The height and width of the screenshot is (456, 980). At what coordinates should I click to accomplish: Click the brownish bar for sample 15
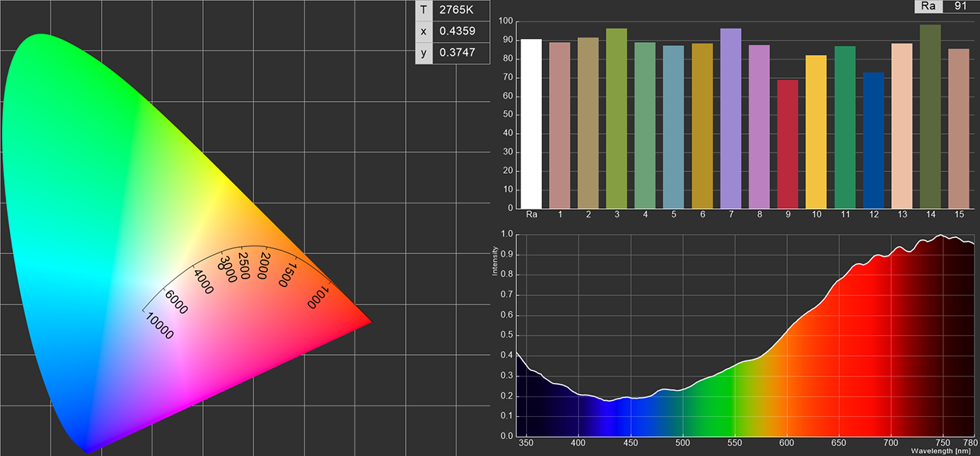[x=959, y=129]
